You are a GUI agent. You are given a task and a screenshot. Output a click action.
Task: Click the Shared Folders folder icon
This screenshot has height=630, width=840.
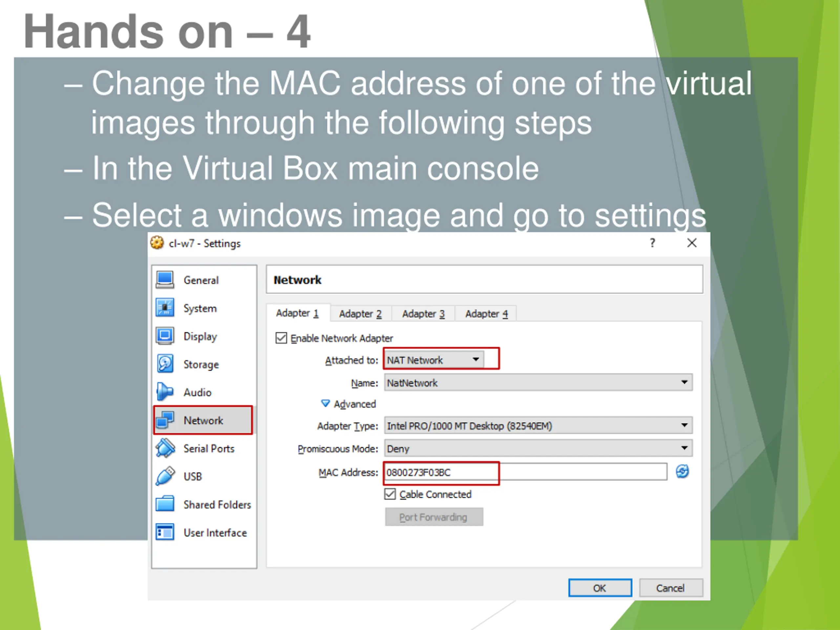click(x=165, y=504)
